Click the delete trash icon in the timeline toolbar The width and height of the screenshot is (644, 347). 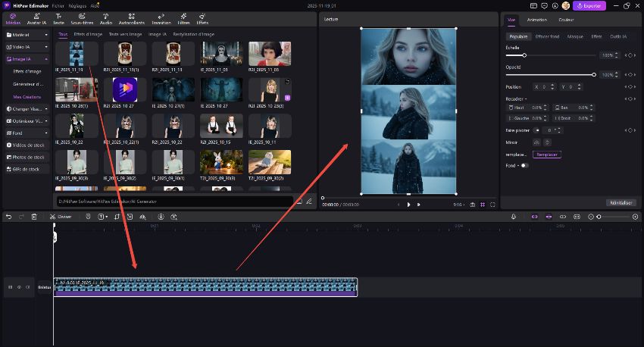pos(33,217)
